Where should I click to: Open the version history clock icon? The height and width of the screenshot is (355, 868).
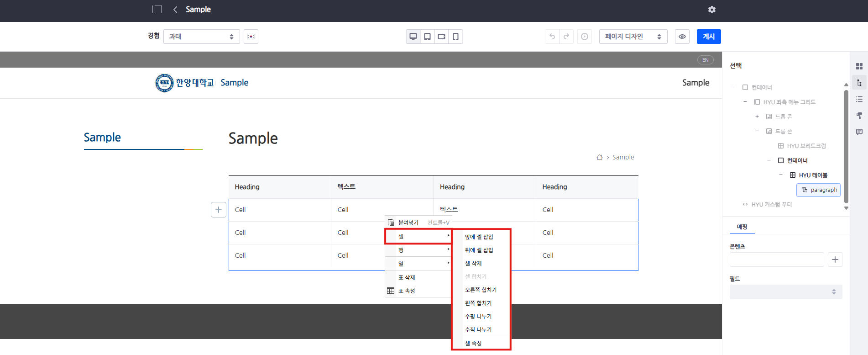[585, 37]
